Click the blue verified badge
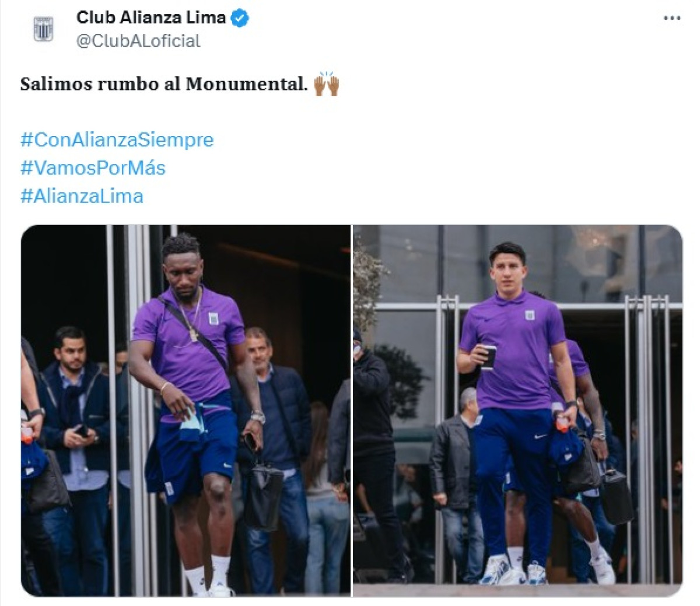Viewport: 700px width, 606px height. pyautogui.click(x=240, y=19)
